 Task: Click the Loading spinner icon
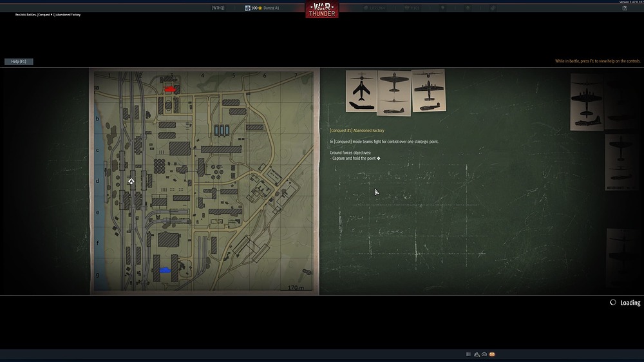click(613, 303)
